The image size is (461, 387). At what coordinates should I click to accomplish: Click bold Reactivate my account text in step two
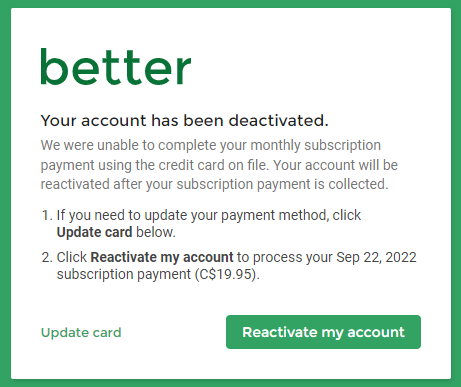[x=162, y=257]
